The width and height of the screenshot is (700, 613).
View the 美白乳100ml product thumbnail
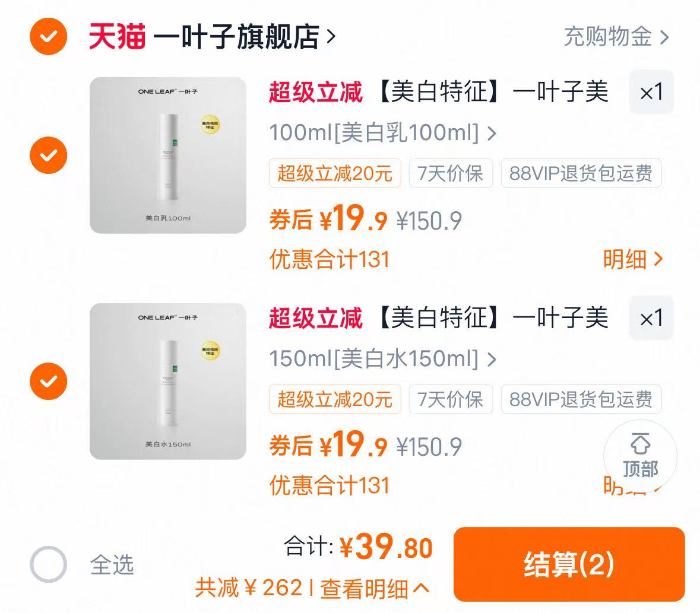click(167, 154)
